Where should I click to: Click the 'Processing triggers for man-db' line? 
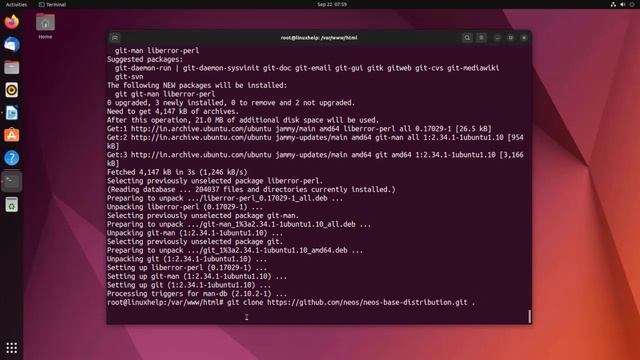pyautogui.click(x=197, y=294)
